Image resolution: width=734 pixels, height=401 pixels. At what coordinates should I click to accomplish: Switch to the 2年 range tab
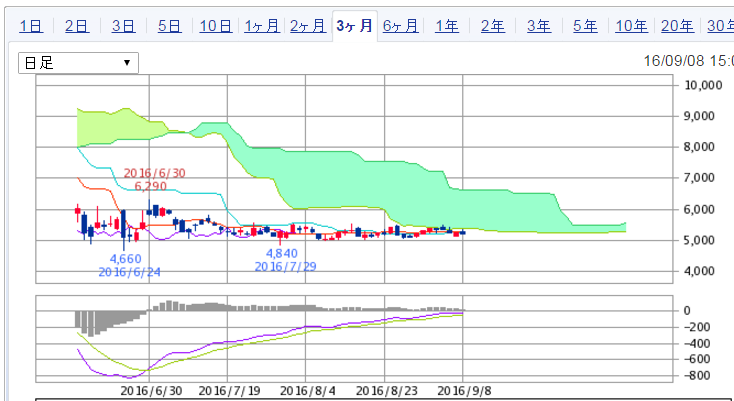[x=492, y=27]
